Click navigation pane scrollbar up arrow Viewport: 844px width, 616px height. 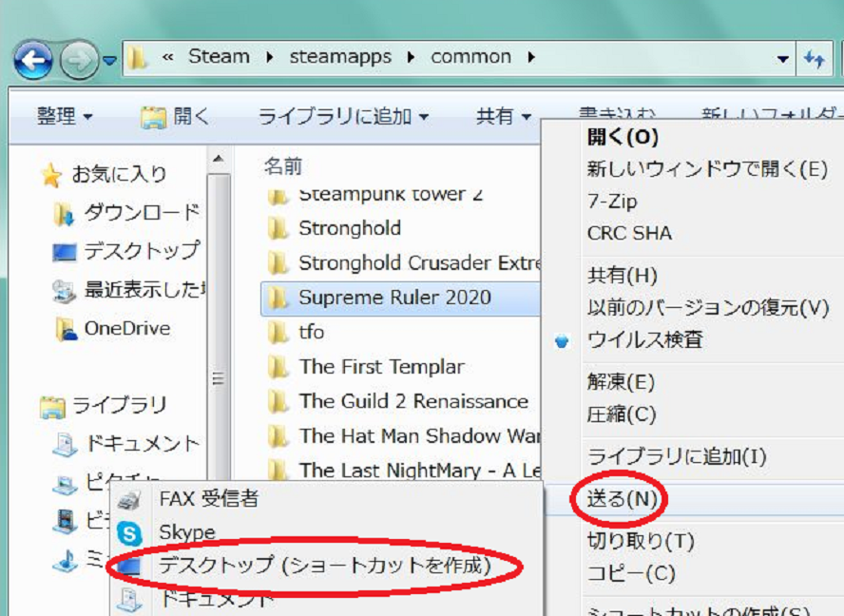[218, 159]
